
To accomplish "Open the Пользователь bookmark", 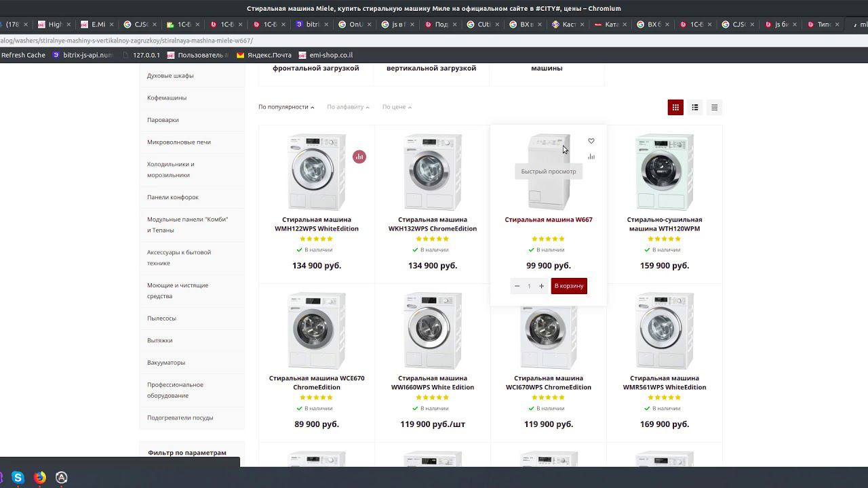I will pyautogui.click(x=197, y=55).
